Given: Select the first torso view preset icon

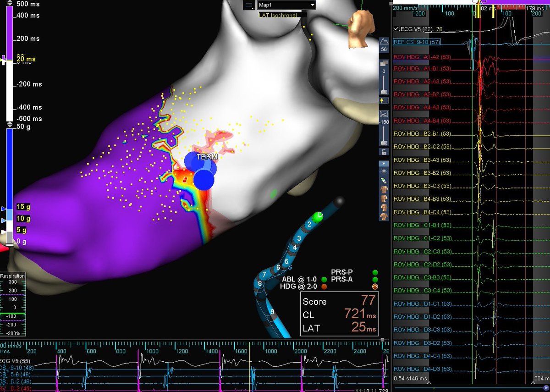Looking at the screenshot, I should pyautogui.click(x=384, y=189).
